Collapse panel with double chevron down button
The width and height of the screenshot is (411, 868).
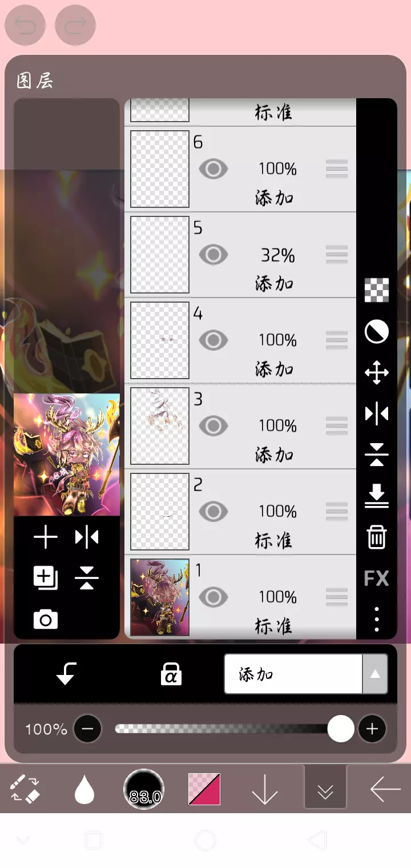pos(325,791)
